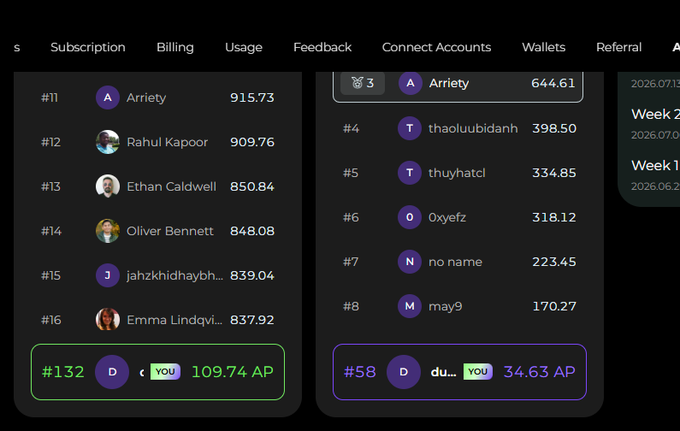Click the score 915.73
Screen dimensions: 680x431
tap(252, 98)
